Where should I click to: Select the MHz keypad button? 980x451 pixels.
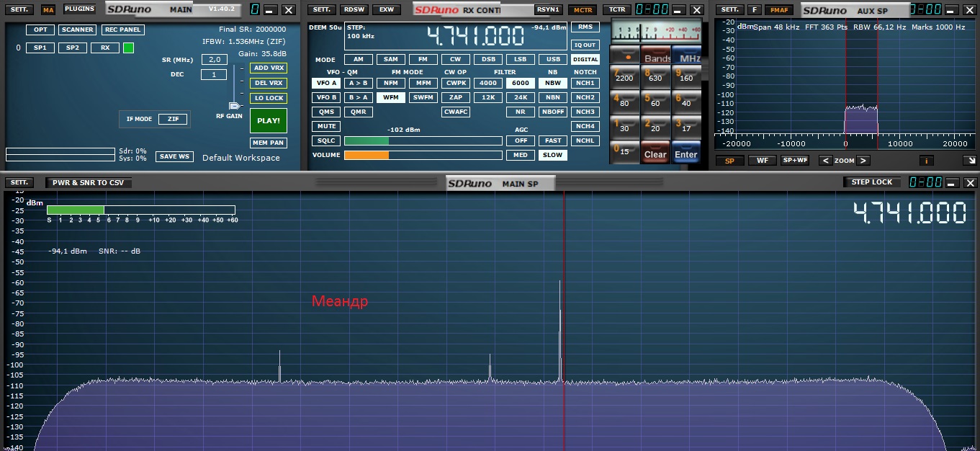(x=687, y=57)
